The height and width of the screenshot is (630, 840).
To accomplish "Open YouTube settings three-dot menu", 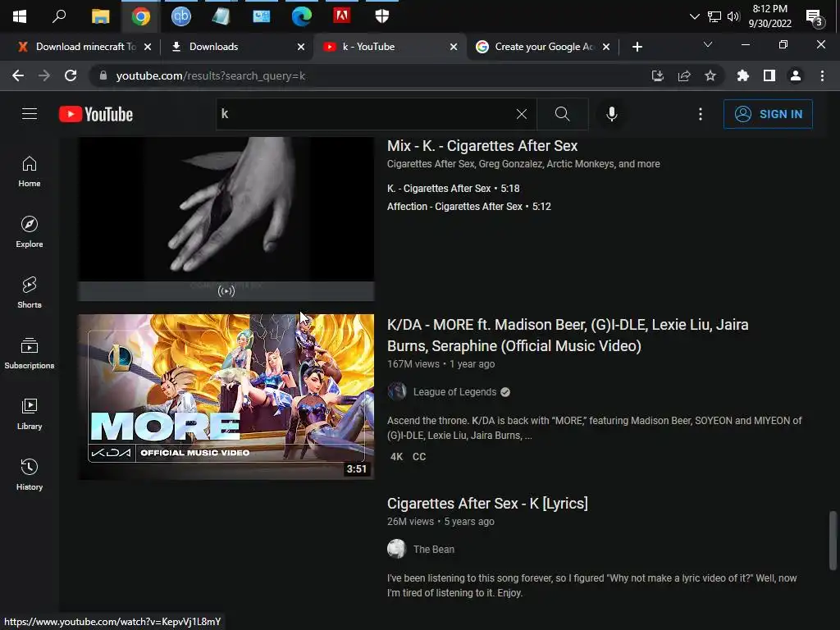I will [701, 114].
